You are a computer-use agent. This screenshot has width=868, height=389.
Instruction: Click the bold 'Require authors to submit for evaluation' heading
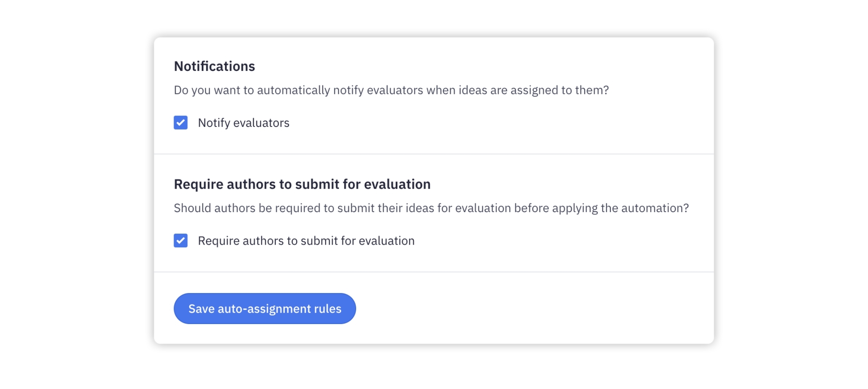point(302,184)
